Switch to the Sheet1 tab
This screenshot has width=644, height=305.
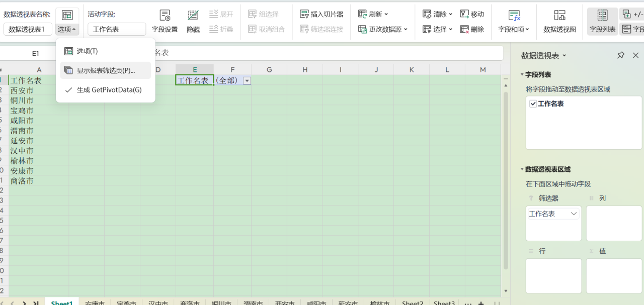(62, 303)
